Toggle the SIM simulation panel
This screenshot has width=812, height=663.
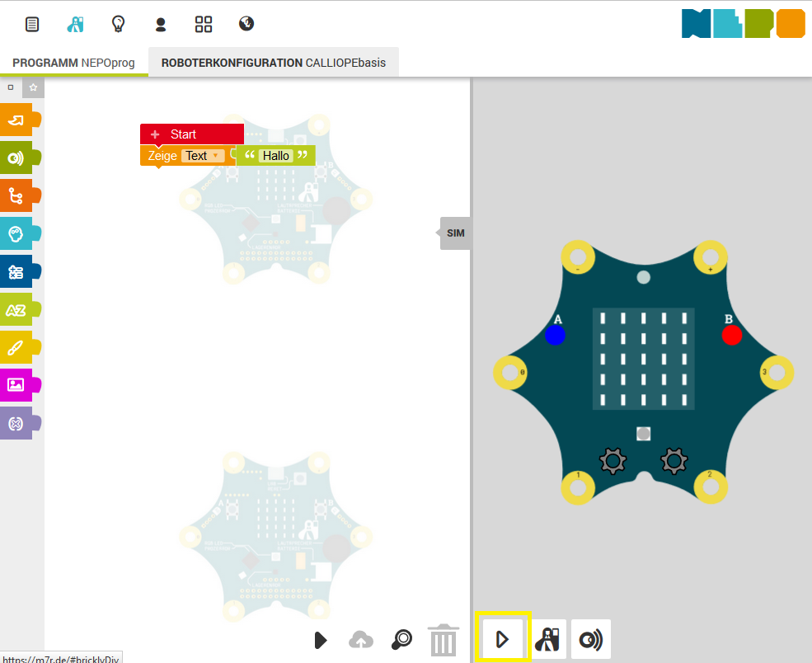click(x=455, y=233)
